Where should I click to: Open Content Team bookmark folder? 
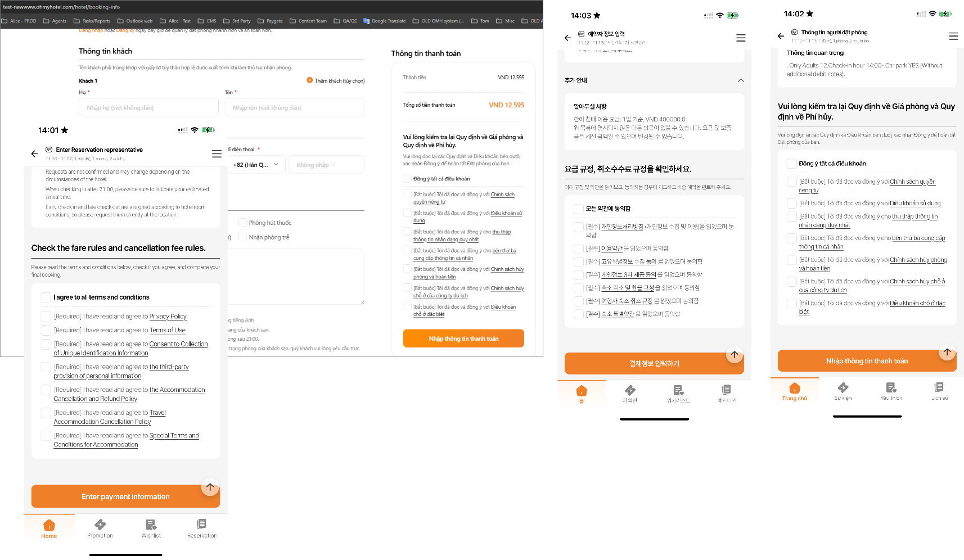tap(308, 21)
